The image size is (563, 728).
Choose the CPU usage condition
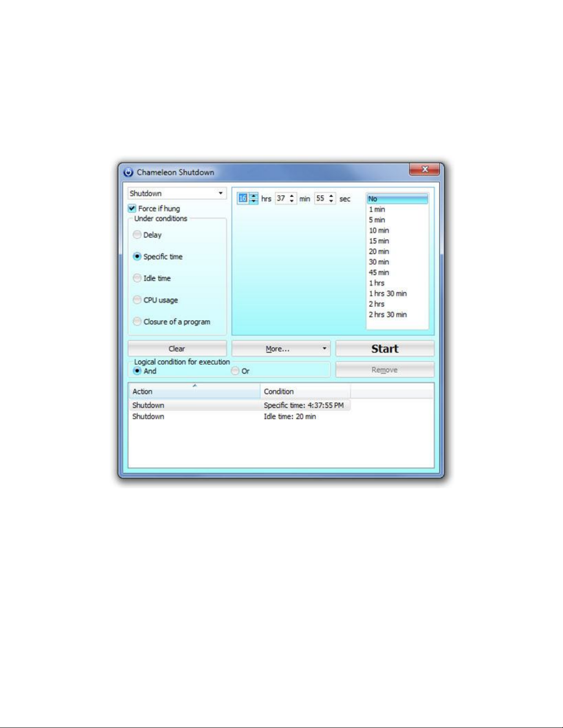coord(137,299)
